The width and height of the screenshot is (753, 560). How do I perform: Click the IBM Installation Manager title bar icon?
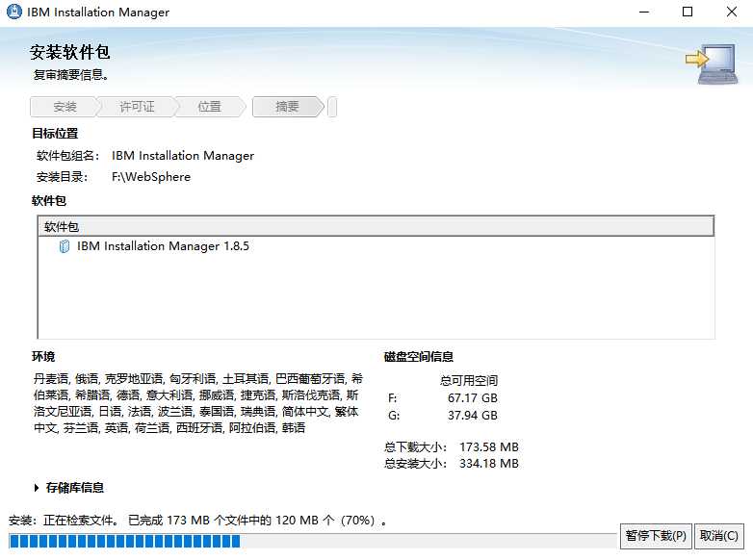13,12
